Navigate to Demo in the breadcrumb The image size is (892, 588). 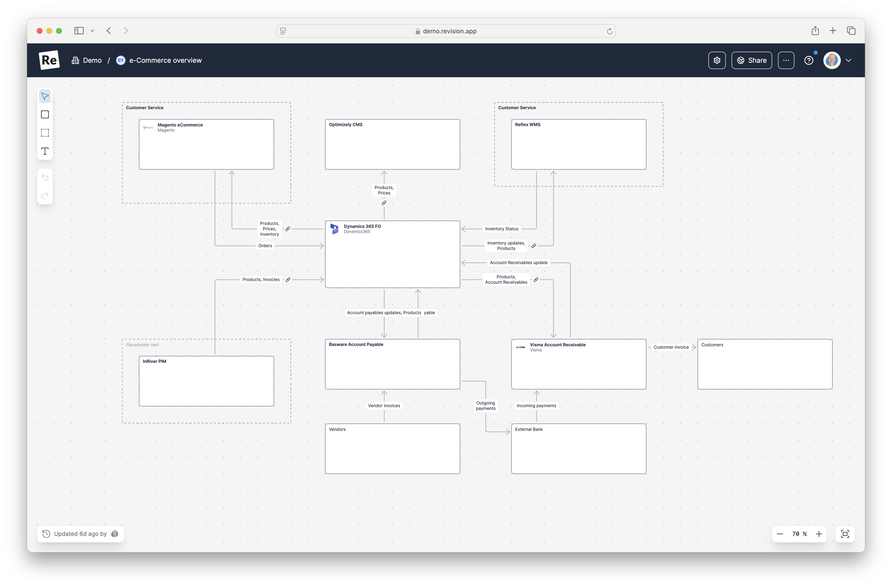(x=92, y=60)
